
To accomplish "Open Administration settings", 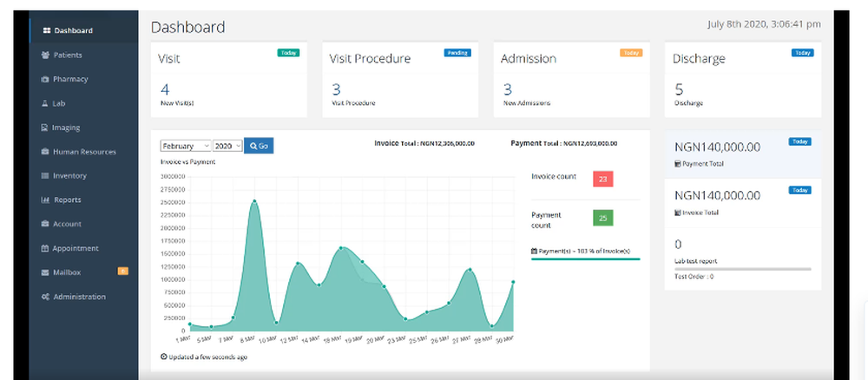I will [83, 297].
